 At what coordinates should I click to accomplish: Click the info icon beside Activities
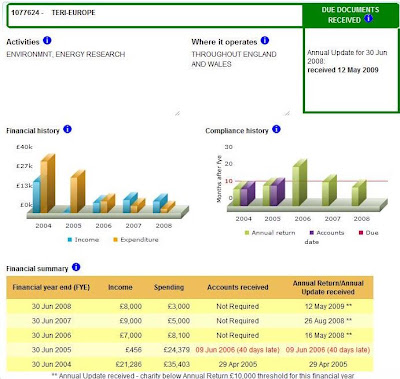47,40
